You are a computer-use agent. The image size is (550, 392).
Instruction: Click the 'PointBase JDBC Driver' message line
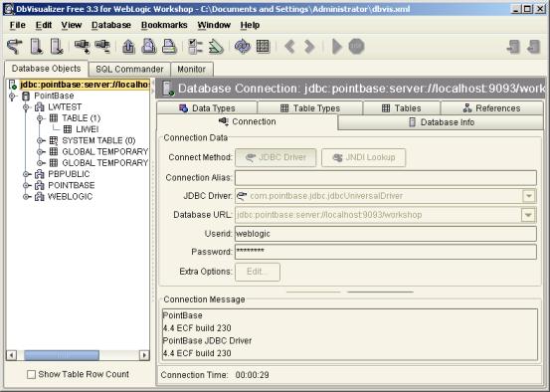click(207, 341)
